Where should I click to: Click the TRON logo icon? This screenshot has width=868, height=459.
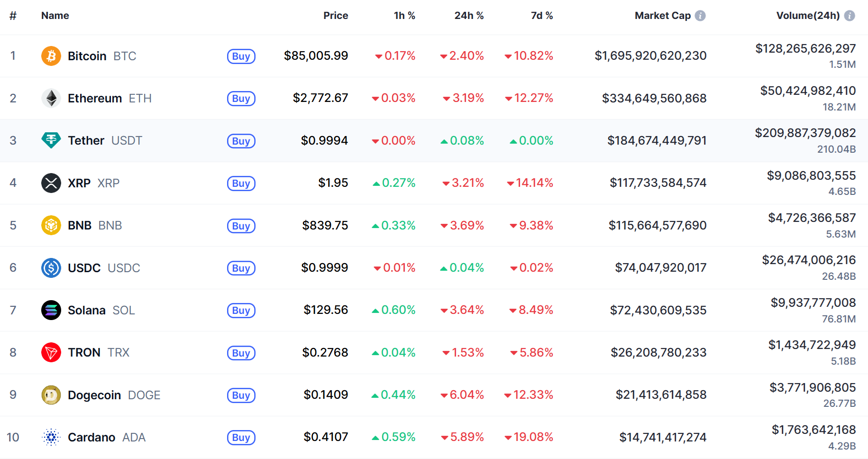click(x=51, y=352)
